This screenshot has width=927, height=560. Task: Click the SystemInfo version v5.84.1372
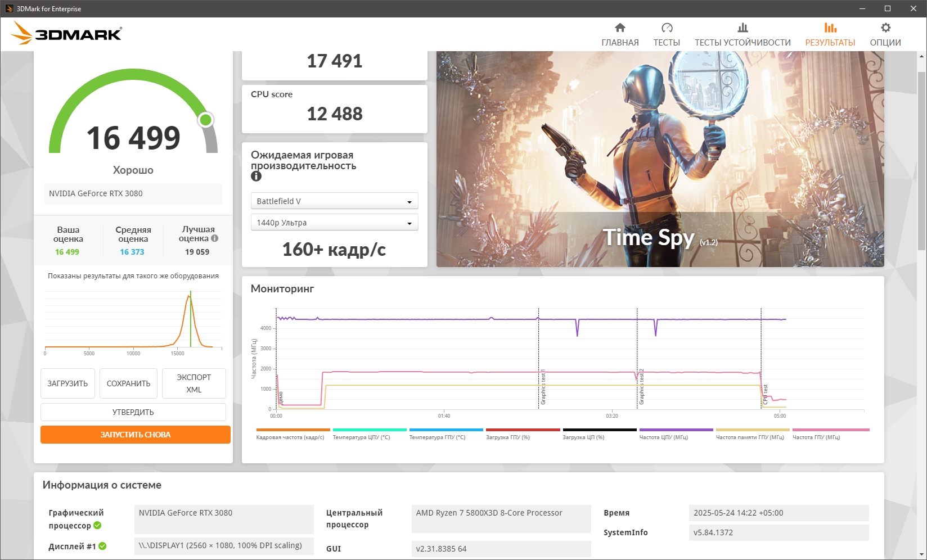(x=779, y=532)
